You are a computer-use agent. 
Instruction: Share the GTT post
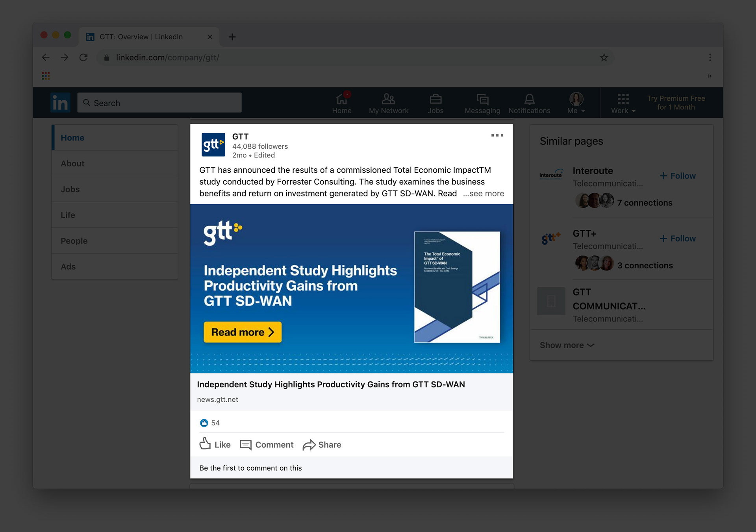point(322,445)
